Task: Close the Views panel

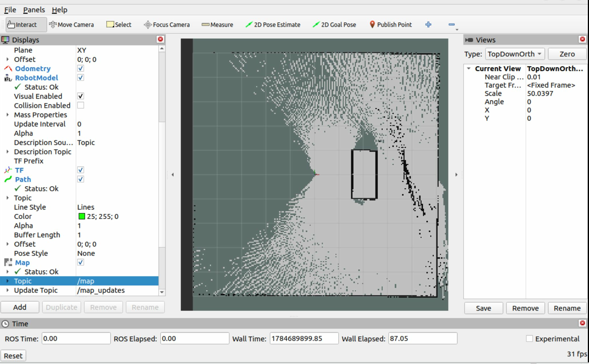Action: 582,39
